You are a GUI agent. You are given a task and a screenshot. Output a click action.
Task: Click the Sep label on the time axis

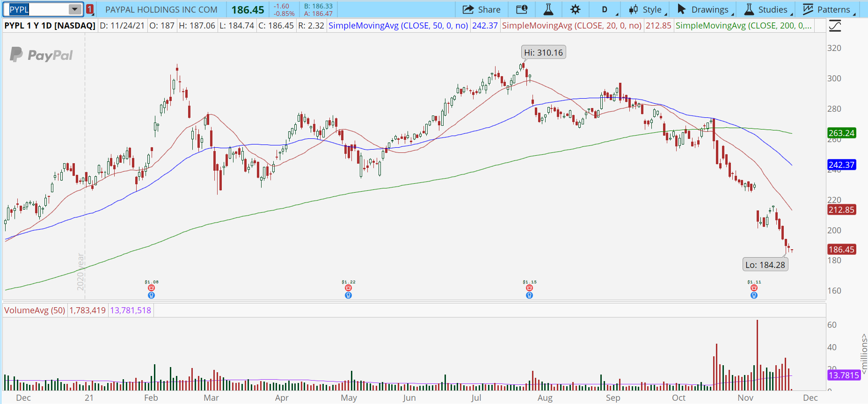click(x=613, y=398)
